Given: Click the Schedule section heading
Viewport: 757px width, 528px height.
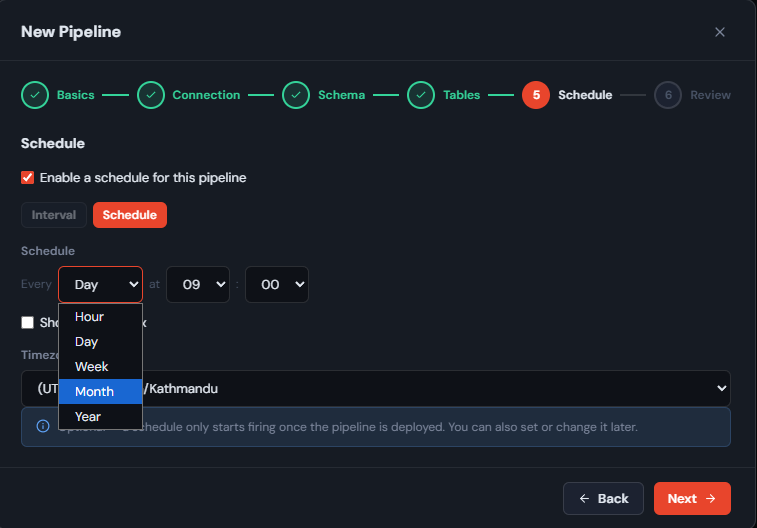Looking at the screenshot, I should (x=53, y=143).
